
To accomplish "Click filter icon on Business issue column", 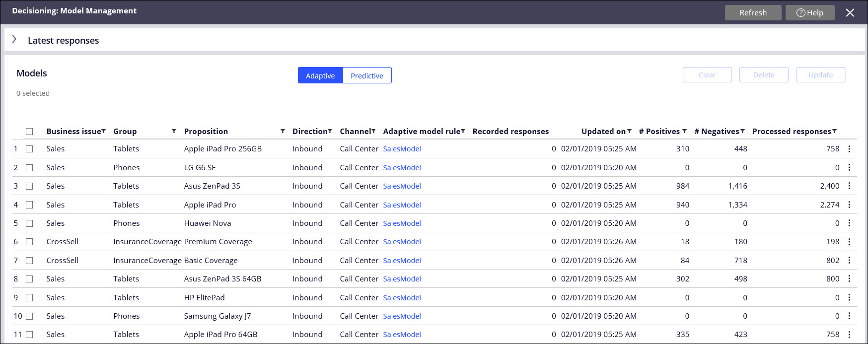I will point(104,131).
